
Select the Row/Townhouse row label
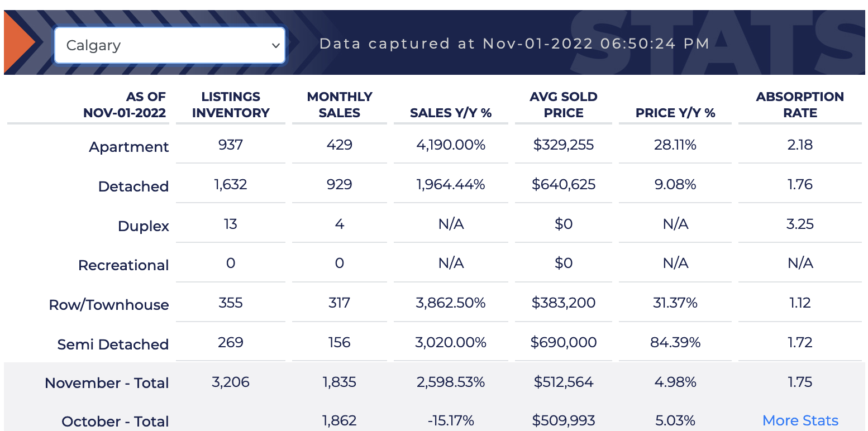(109, 305)
